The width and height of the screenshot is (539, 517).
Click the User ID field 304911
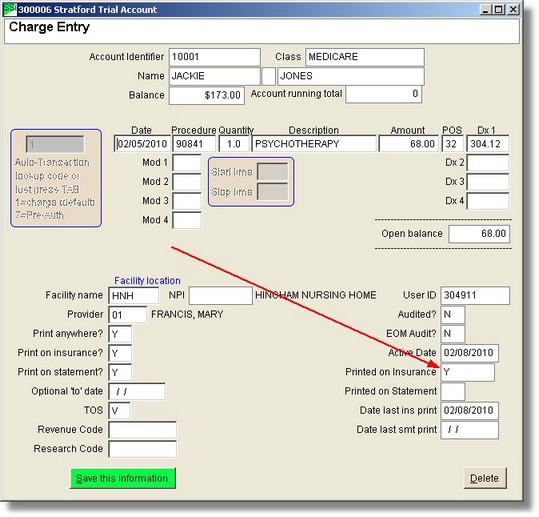tap(475, 296)
